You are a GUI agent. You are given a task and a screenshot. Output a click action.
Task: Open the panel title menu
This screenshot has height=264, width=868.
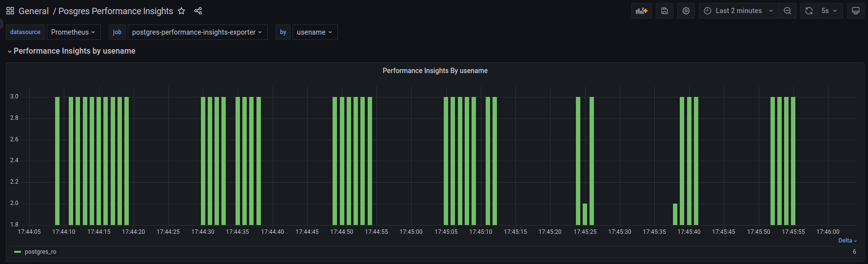click(x=435, y=71)
